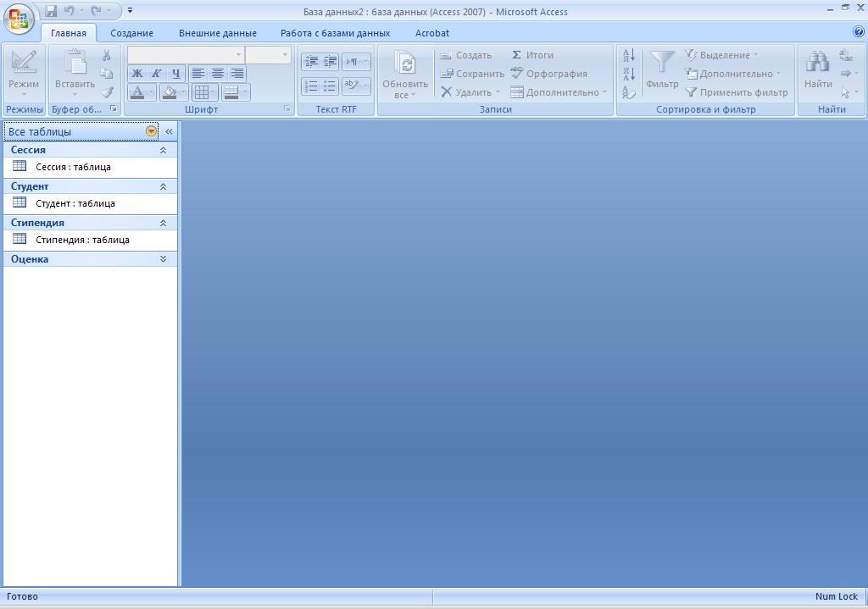Screen dimensions: 868x609
Task: Select Стипендия : таблица item
Action: pyautogui.click(x=90, y=240)
